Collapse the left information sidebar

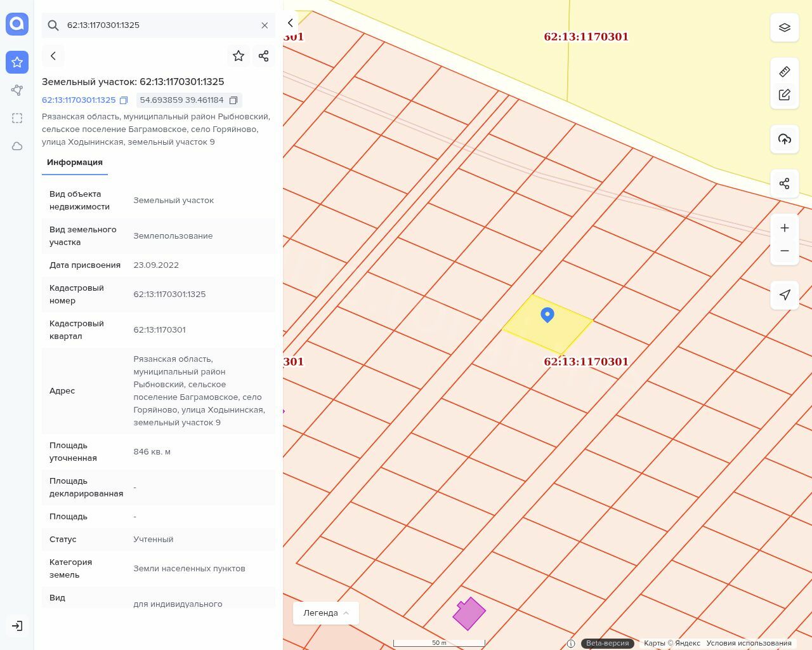pyautogui.click(x=291, y=23)
